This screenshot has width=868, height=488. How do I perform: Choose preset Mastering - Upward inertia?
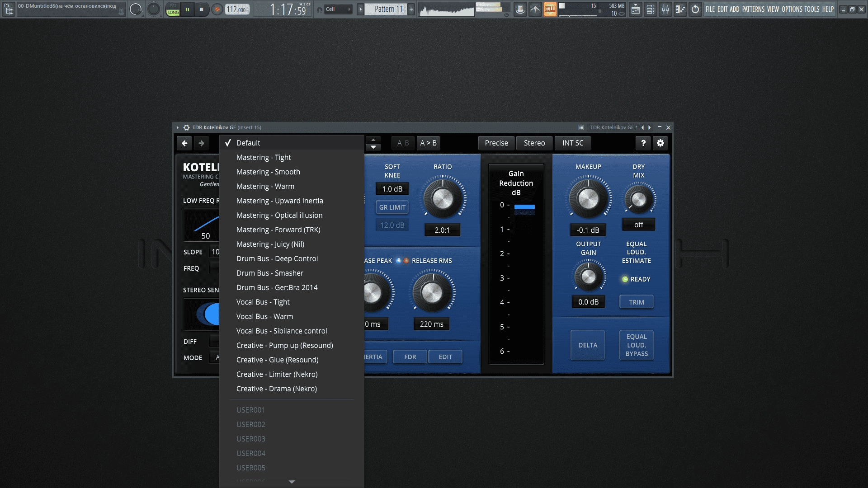point(292,201)
